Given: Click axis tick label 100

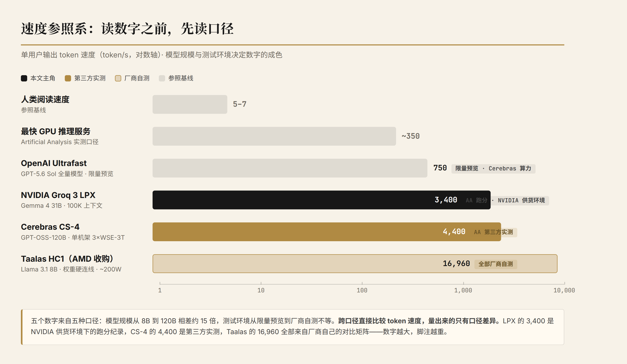Looking at the screenshot, I should [x=362, y=290].
